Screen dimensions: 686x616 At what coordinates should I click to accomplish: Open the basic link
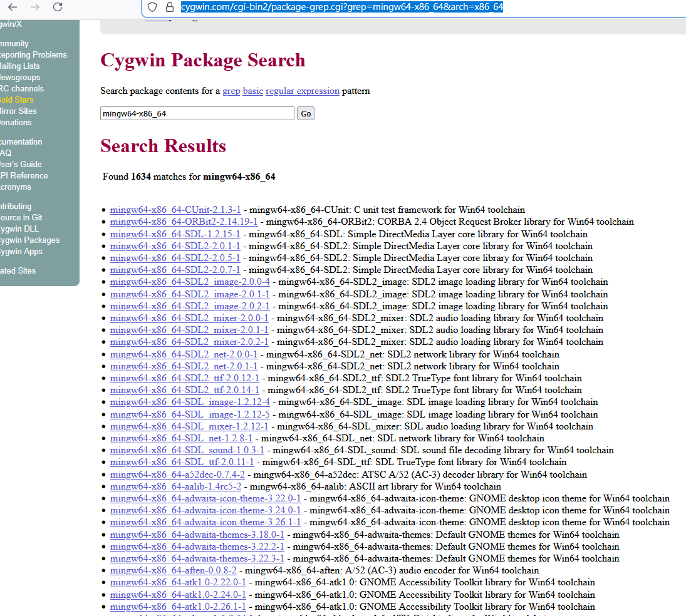253,91
